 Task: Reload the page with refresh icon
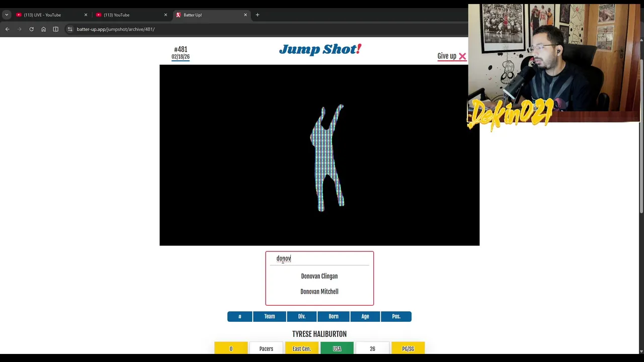point(31,29)
